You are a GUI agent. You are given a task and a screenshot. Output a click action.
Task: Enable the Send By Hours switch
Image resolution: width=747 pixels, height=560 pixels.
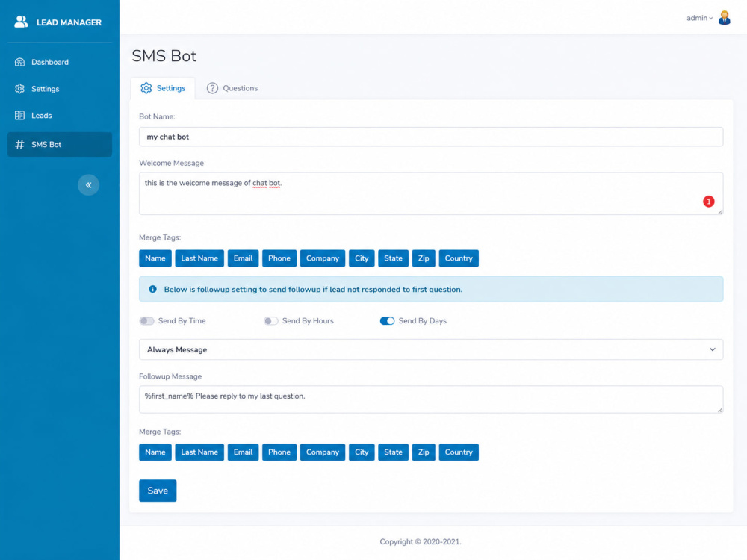[270, 321]
